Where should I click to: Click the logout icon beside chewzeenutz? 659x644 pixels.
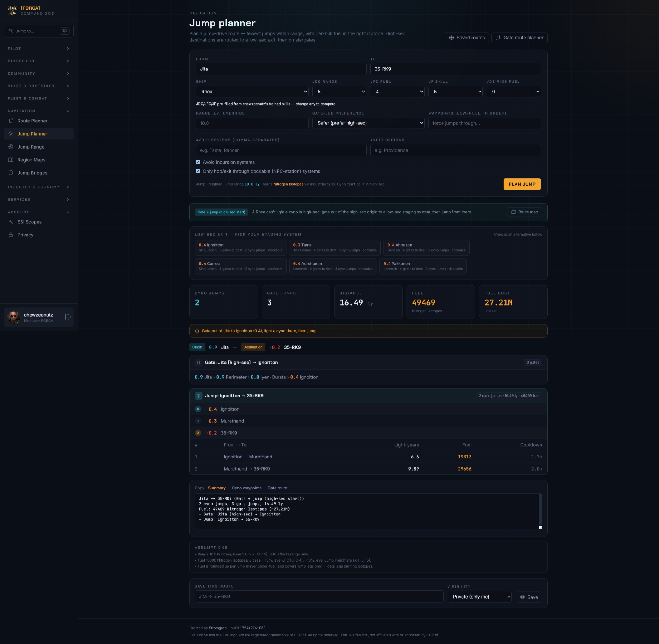[68, 317]
